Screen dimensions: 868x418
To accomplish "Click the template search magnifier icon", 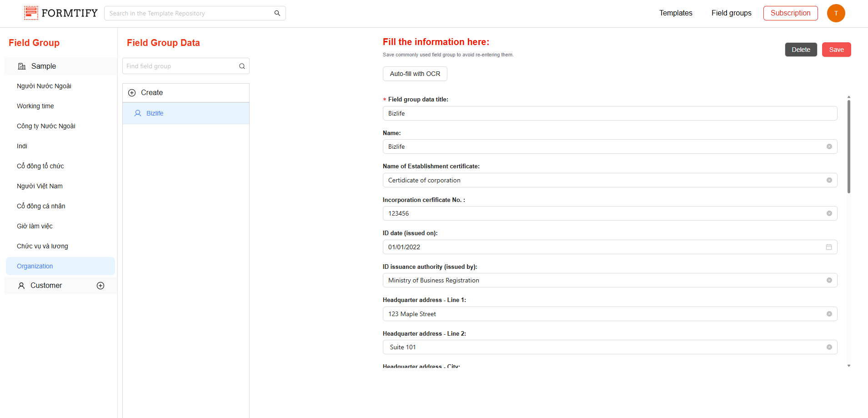I will click(x=277, y=13).
